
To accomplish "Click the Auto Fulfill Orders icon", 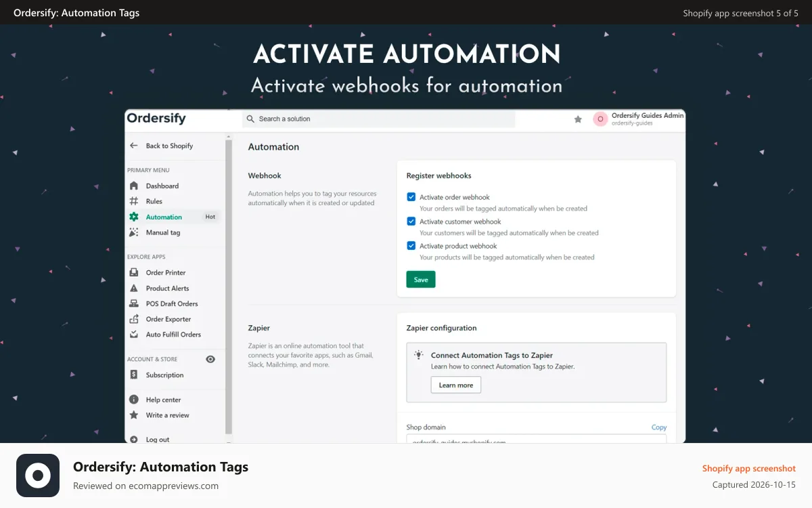I will (x=133, y=335).
